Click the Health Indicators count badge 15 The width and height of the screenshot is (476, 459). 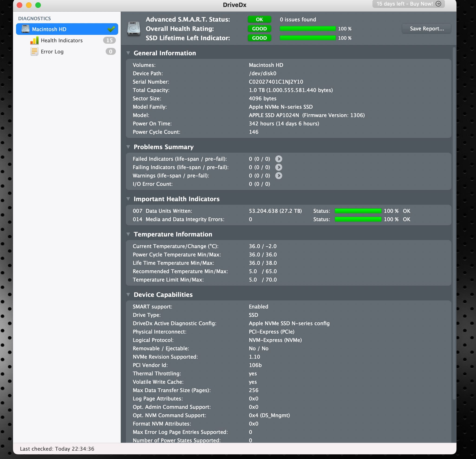[109, 40]
